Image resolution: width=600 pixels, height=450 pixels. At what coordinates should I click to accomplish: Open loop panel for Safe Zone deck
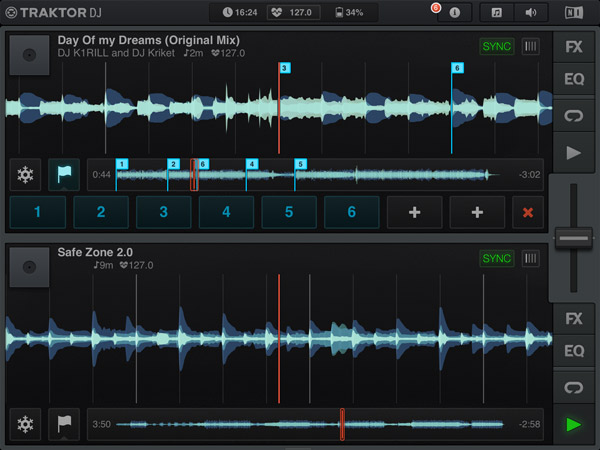click(x=574, y=388)
